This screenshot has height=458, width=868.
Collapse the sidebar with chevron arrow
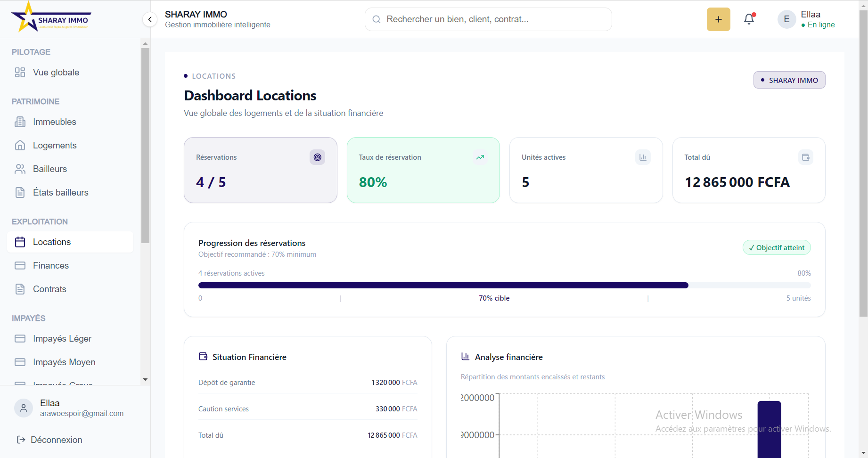pyautogui.click(x=150, y=19)
